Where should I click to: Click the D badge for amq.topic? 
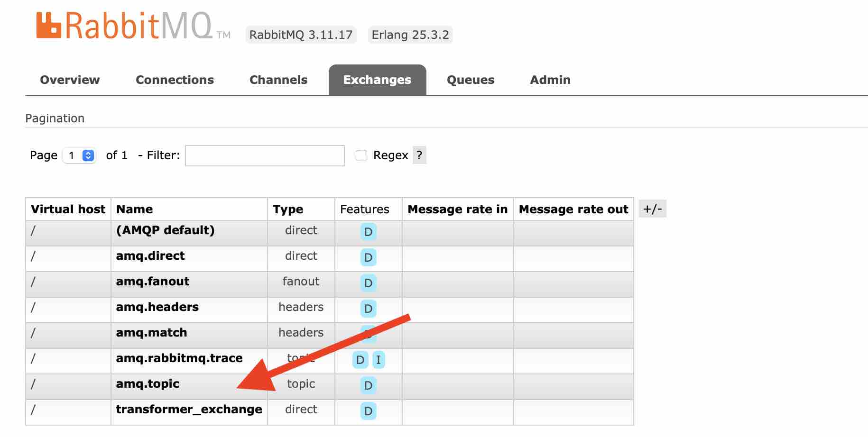pos(368,386)
